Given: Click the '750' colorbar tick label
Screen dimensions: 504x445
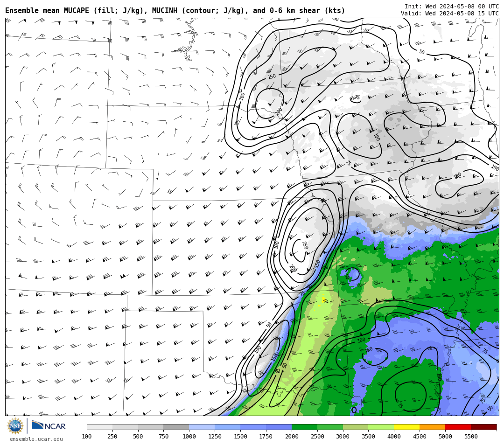Looking at the screenshot, I should pyautogui.click(x=164, y=436).
